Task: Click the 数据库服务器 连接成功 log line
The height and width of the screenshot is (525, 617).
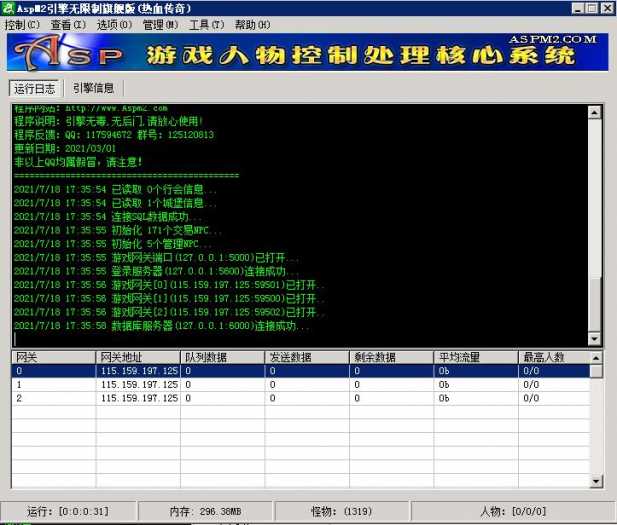Action: (x=162, y=326)
